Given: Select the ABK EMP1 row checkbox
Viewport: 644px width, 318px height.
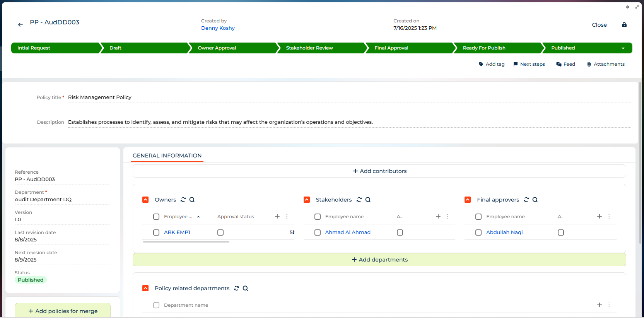Looking at the screenshot, I should pyautogui.click(x=156, y=233).
